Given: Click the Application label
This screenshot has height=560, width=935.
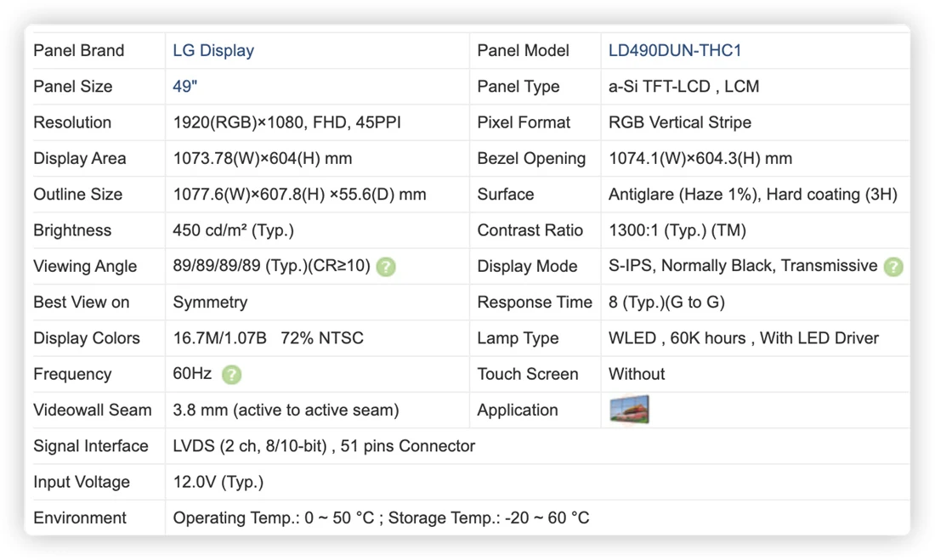Looking at the screenshot, I should [518, 410].
